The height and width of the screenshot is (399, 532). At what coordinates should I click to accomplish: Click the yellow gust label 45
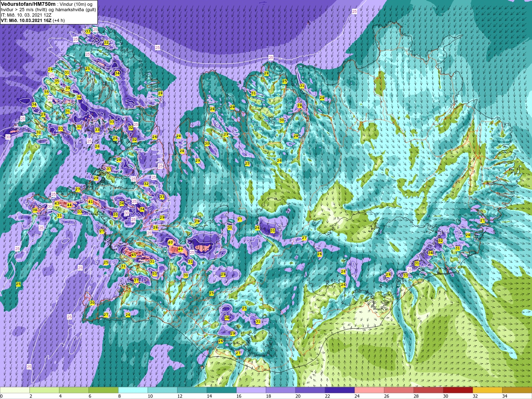click(x=134, y=255)
